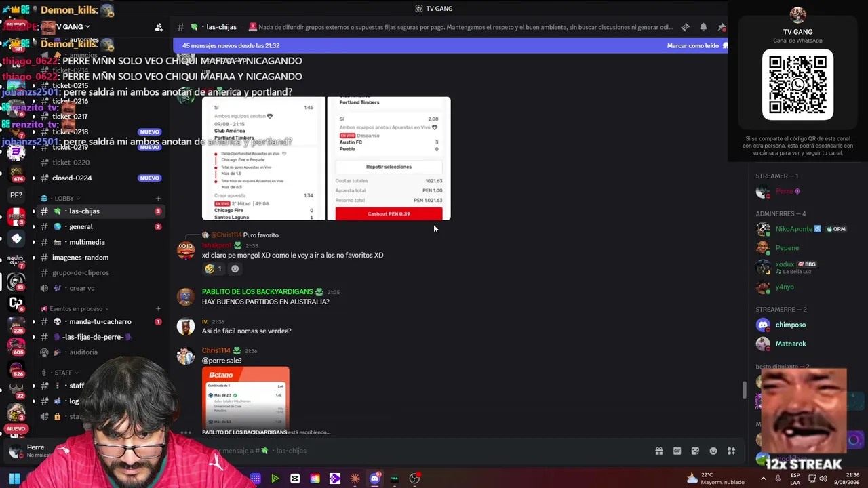868x488 pixels.
Task: Open the emoji picker in message bar
Action: click(x=713, y=451)
